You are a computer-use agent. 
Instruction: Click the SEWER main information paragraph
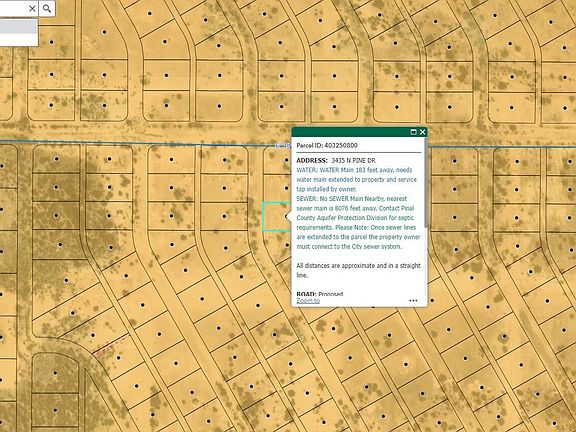tap(359, 223)
